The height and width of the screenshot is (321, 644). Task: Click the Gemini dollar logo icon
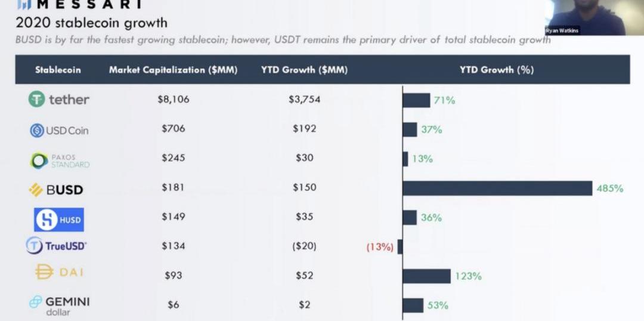click(x=36, y=302)
